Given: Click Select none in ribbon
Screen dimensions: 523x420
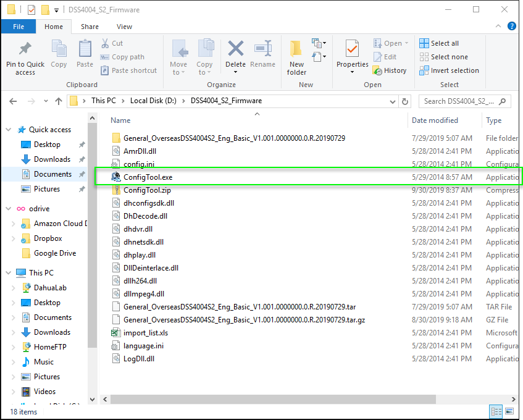Looking at the screenshot, I should tap(443, 57).
